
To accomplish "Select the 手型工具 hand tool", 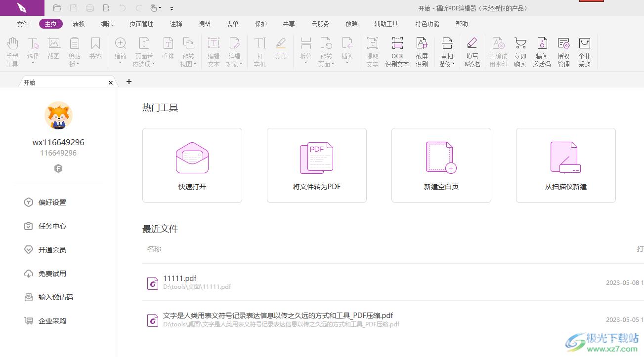I will coord(12,51).
